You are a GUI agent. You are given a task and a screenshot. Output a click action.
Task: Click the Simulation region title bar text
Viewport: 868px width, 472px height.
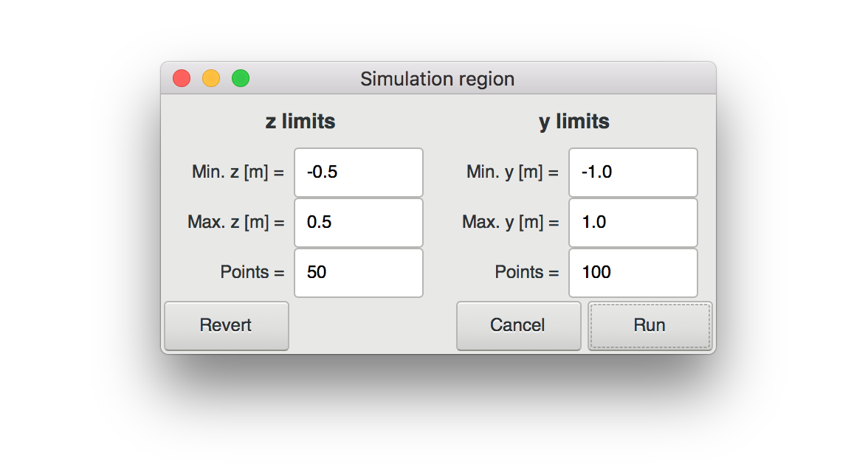(437, 79)
